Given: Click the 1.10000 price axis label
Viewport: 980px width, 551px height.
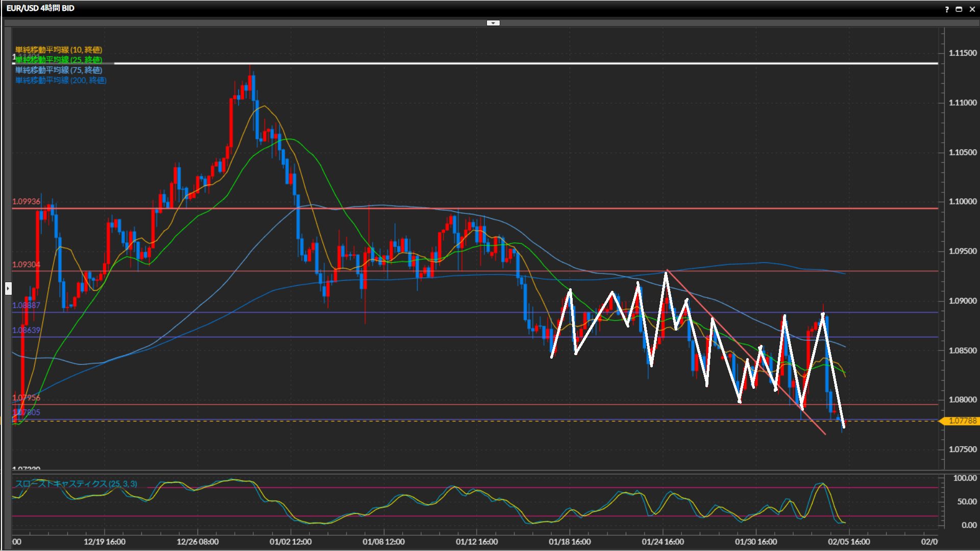Looking at the screenshot, I should pos(962,202).
